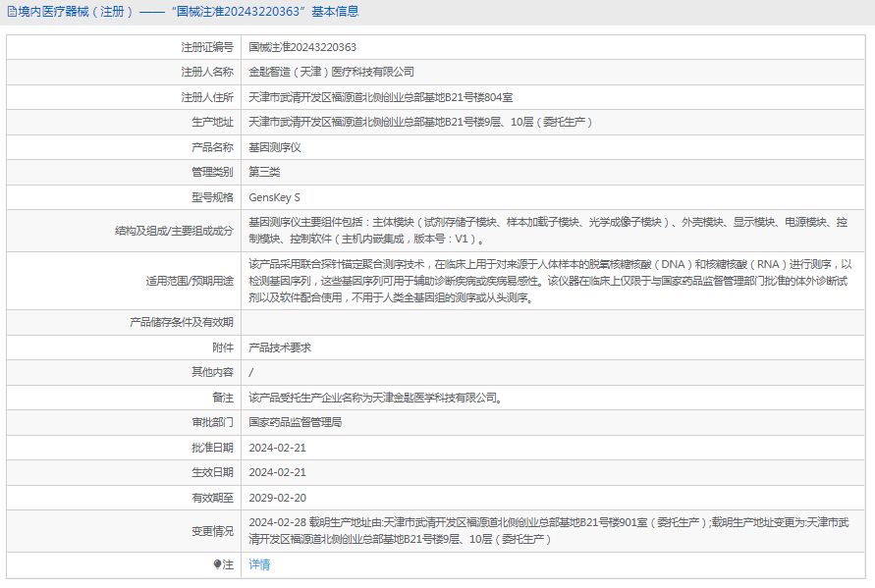Viewport: 875px width, 588px height.
Task: Select model specification GensKey S
Action: coord(275,197)
